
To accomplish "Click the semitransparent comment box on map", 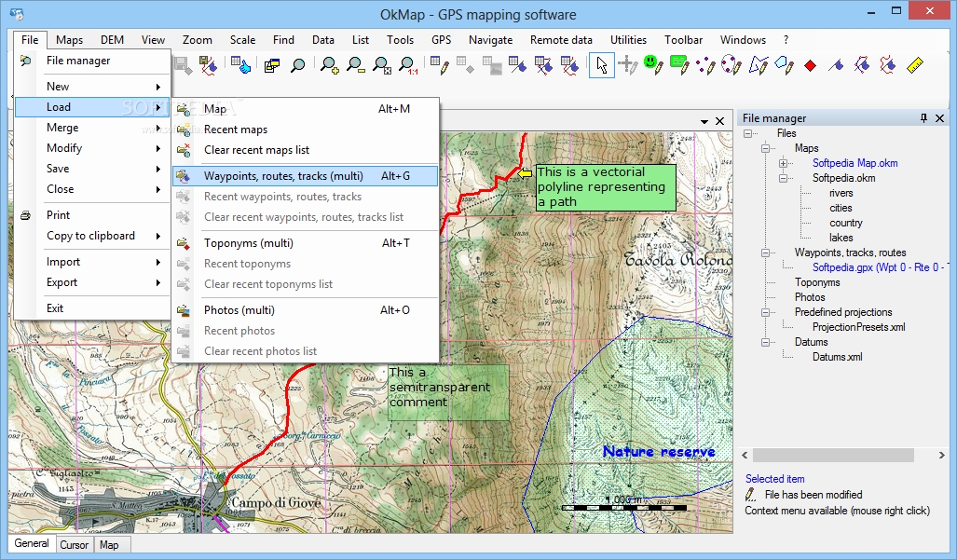I will pyautogui.click(x=448, y=392).
